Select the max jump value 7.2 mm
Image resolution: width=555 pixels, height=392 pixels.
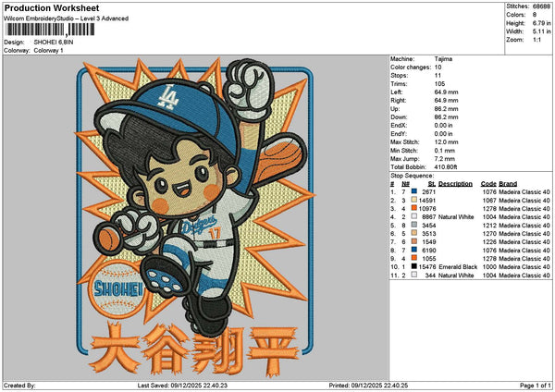coord(445,159)
